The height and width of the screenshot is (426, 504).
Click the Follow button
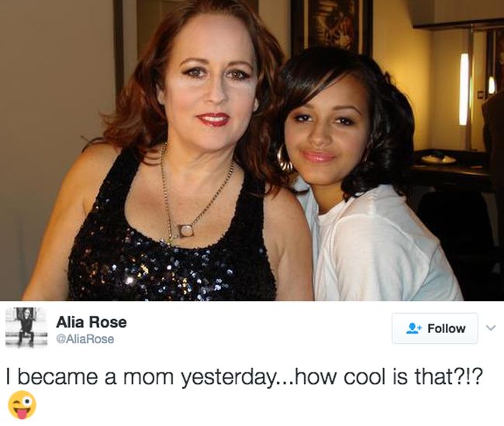[435, 328]
